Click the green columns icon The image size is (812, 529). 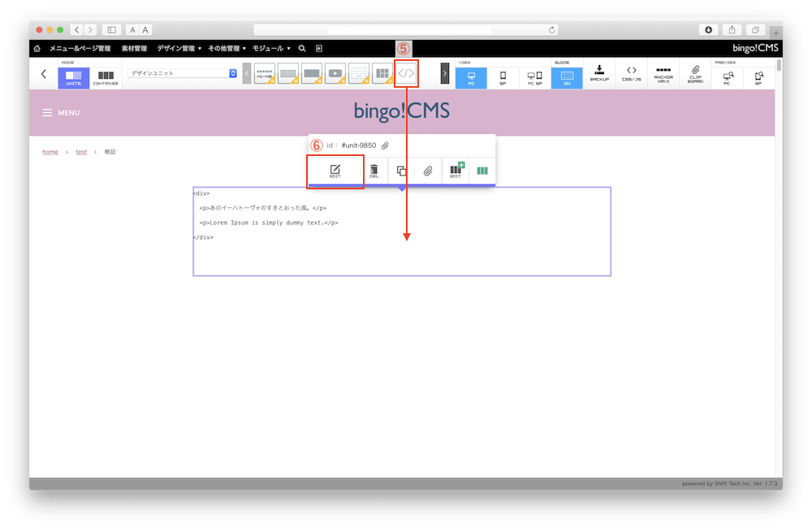(x=482, y=171)
